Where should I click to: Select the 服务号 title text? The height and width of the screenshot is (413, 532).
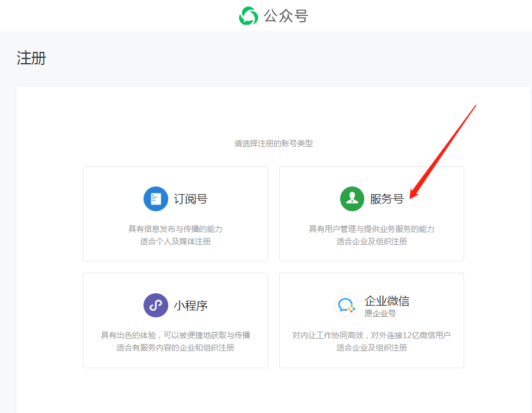pos(387,199)
